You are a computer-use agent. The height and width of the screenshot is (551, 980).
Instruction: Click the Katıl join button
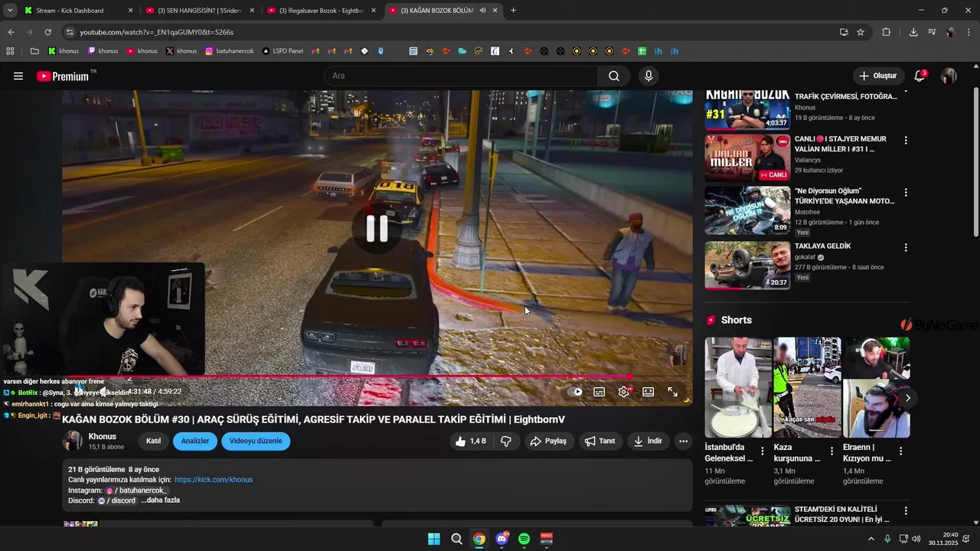pyautogui.click(x=153, y=441)
